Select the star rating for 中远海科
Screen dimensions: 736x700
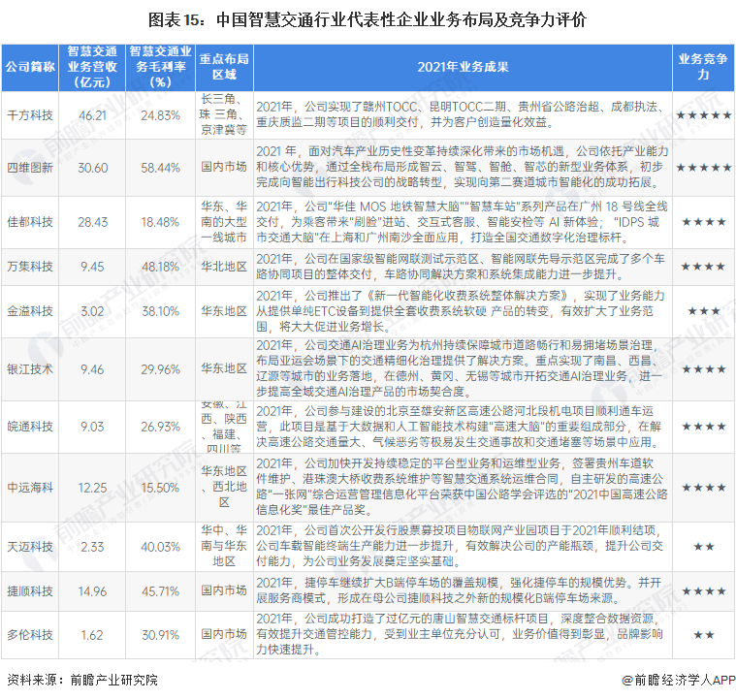coord(703,488)
